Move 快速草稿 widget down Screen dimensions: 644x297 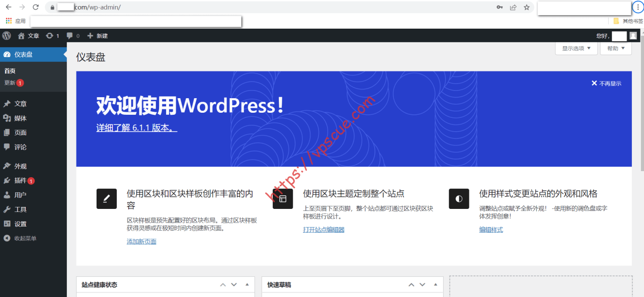coord(423,285)
